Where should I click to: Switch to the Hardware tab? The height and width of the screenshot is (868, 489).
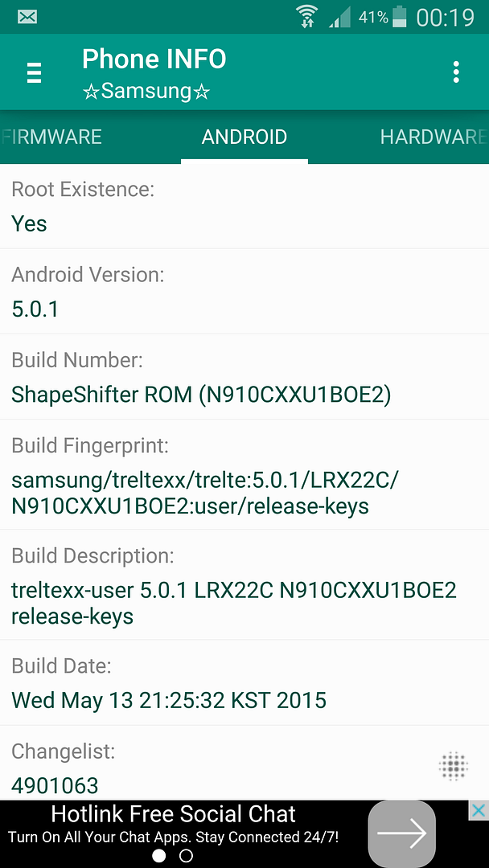coord(433,137)
